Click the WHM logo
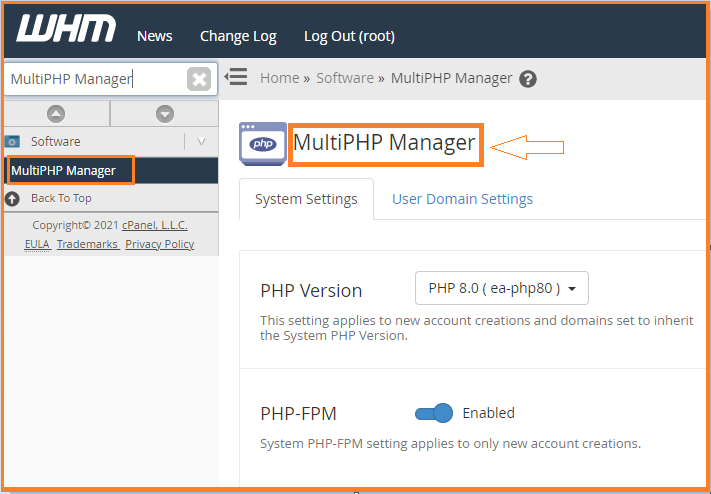This screenshot has width=711, height=494. pos(66,28)
